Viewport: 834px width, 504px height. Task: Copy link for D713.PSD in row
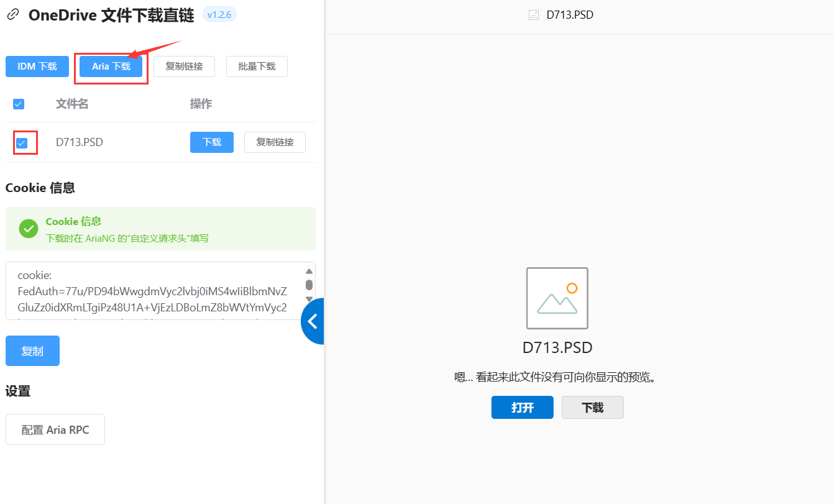point(275,142)
